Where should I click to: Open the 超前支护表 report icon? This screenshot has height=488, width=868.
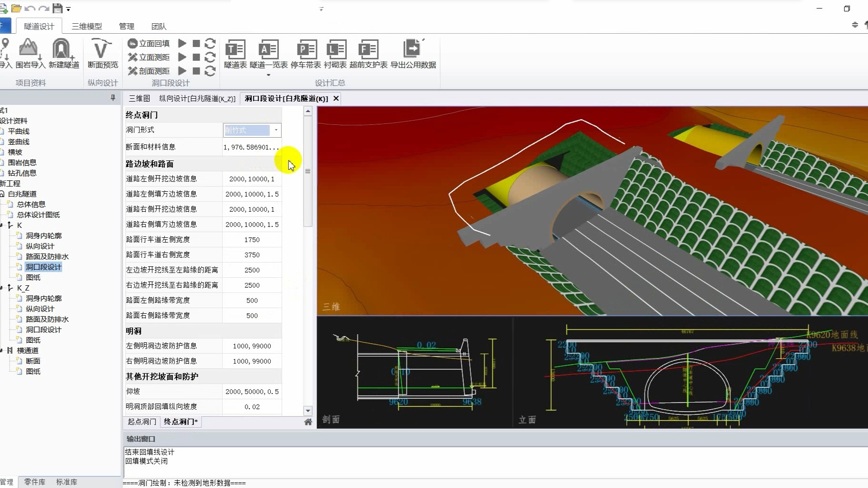368,49
